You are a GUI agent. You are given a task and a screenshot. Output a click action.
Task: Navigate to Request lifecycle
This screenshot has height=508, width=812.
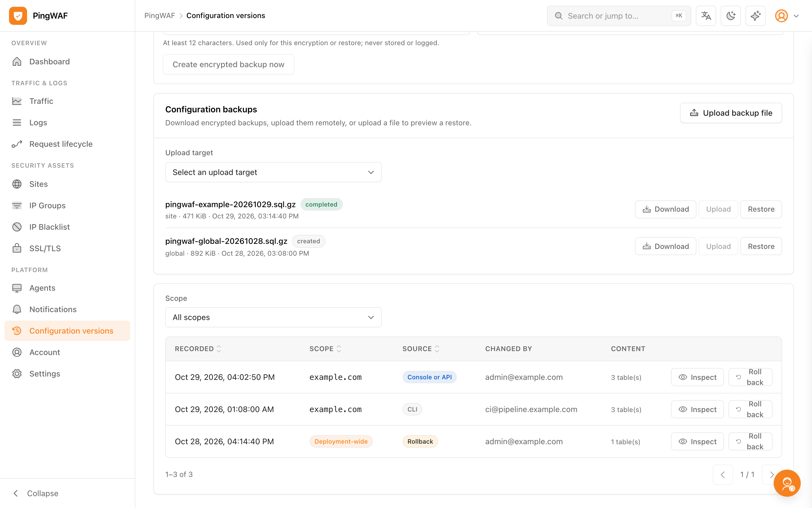(67, 144)
